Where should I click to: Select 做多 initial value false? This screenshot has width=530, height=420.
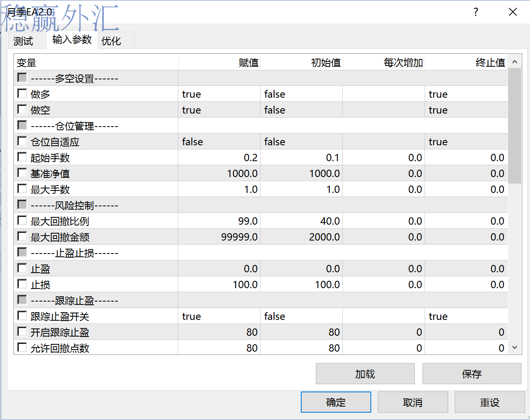tap(301, 94)
